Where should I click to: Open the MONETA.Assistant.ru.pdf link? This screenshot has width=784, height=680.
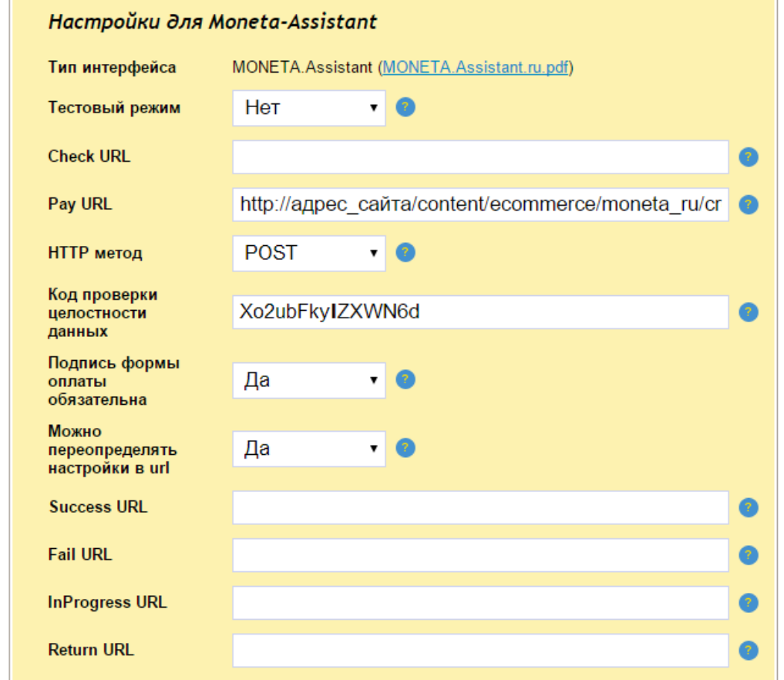coord(476,67)
